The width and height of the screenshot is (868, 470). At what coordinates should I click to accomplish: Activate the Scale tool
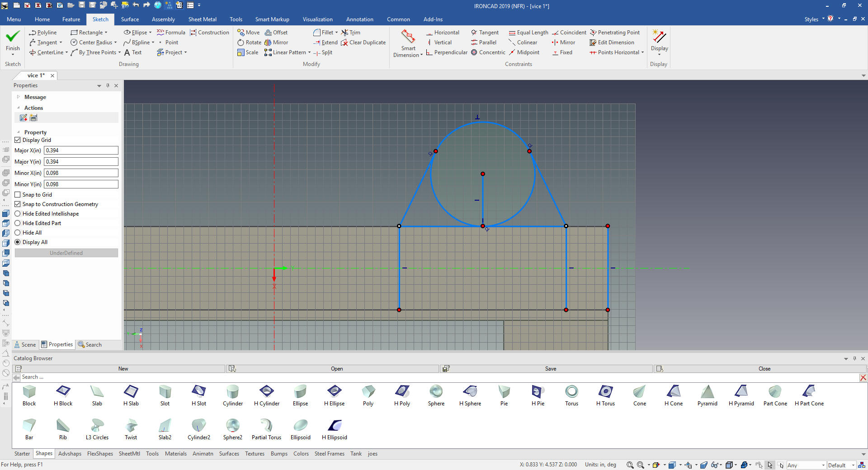pyautogui.click(x=248, y=52)
